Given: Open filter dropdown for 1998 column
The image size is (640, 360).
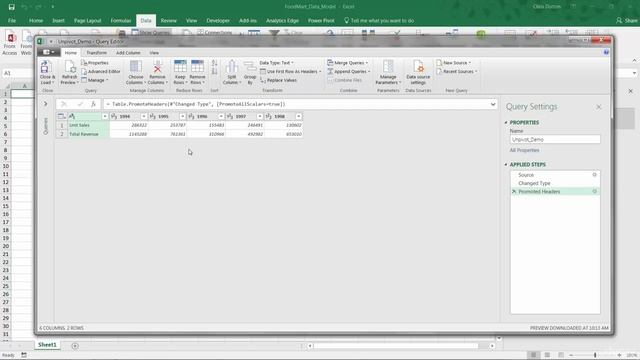Looking at the screenshot, I should click(x=299, y=116).
